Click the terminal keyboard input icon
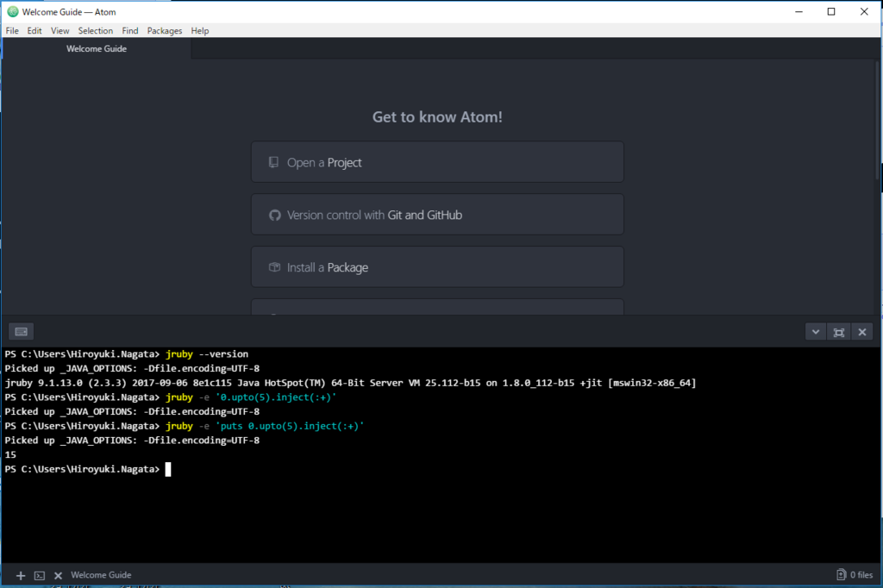The height and width of the screenshot is (588, 883). point(22,332)
